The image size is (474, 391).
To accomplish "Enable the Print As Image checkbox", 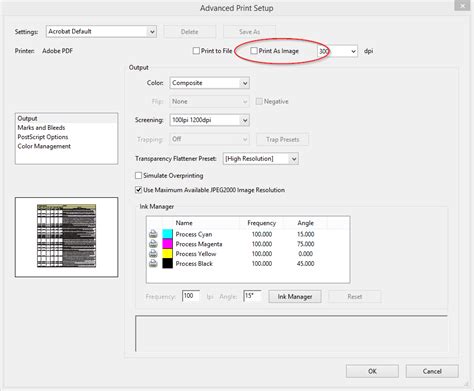I will (x=254, y=51).
